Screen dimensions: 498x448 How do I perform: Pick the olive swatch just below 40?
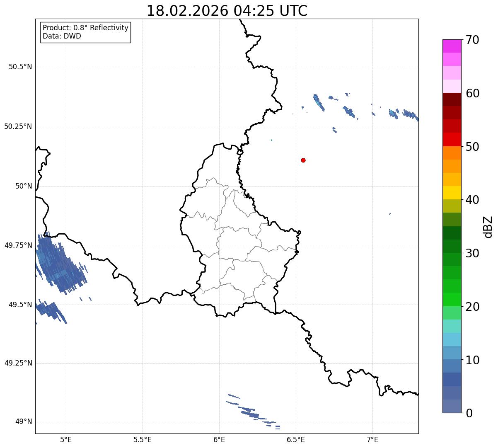452,206
